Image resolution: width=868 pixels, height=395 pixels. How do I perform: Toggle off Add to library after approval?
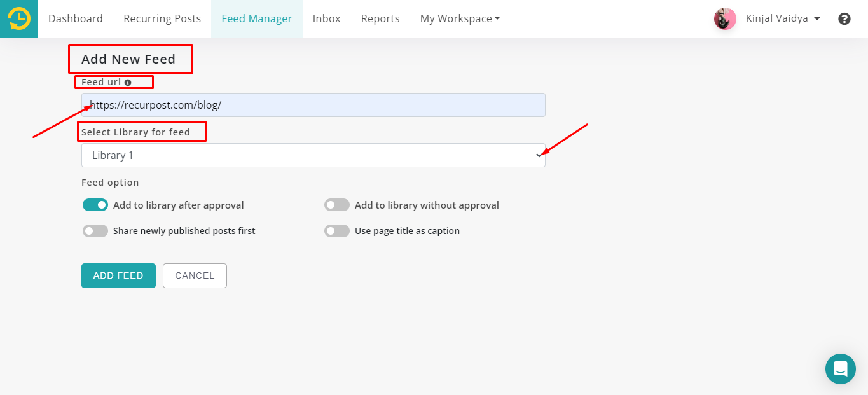tap(95, 205)
